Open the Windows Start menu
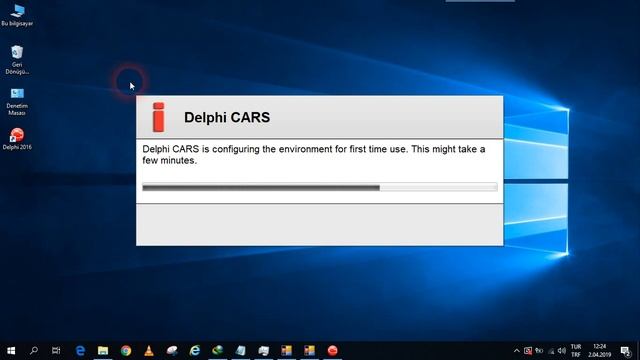 point(11,351)
